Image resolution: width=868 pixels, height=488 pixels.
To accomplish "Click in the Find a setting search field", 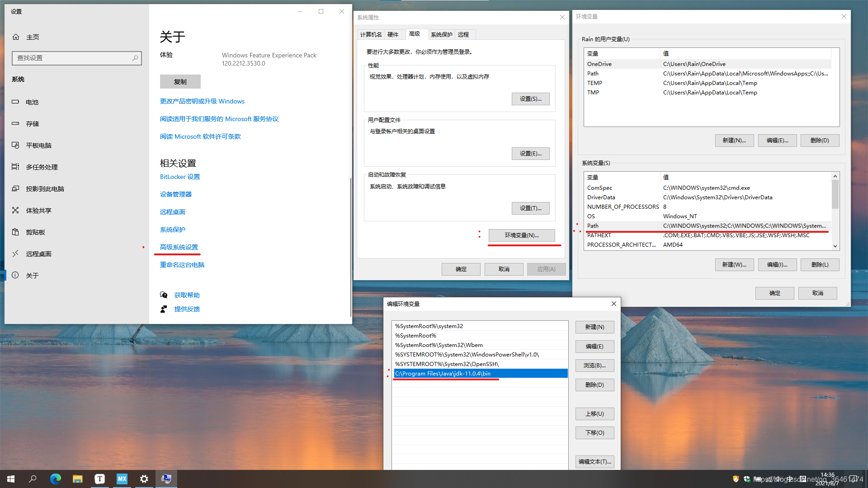I will pyautogui.click(x=72, y=58).
